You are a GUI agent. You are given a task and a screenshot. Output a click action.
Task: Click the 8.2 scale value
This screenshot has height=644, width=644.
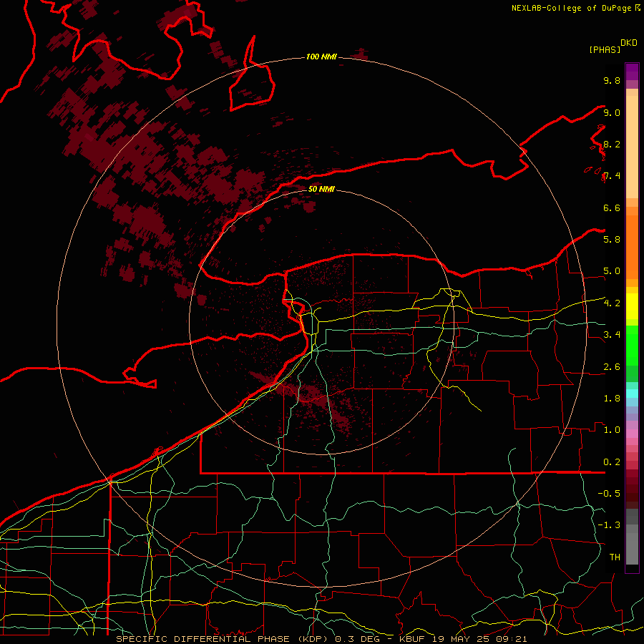[612, 144]
